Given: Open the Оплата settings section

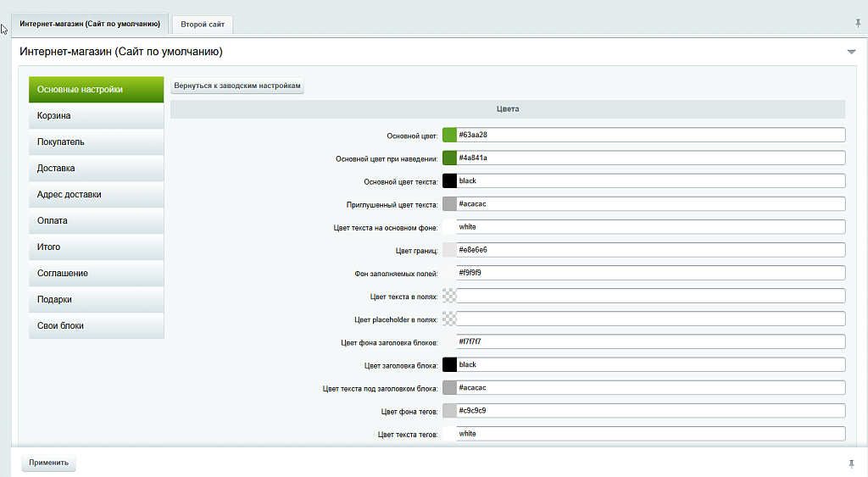Looking at the screenshot, I should point(97,221).
